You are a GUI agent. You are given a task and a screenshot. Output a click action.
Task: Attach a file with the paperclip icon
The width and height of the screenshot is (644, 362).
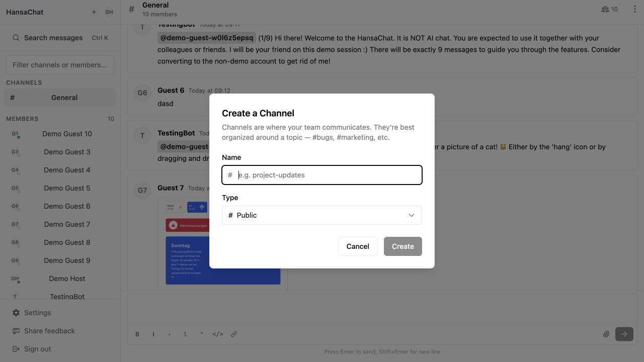[606, 334]
